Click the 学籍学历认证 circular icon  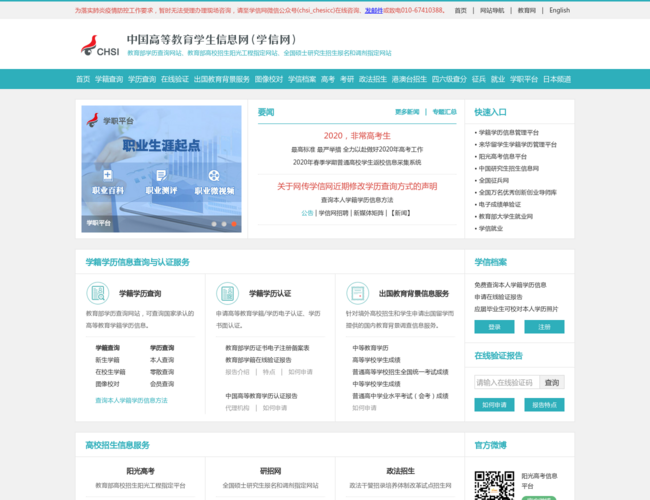tap(228, 293)
